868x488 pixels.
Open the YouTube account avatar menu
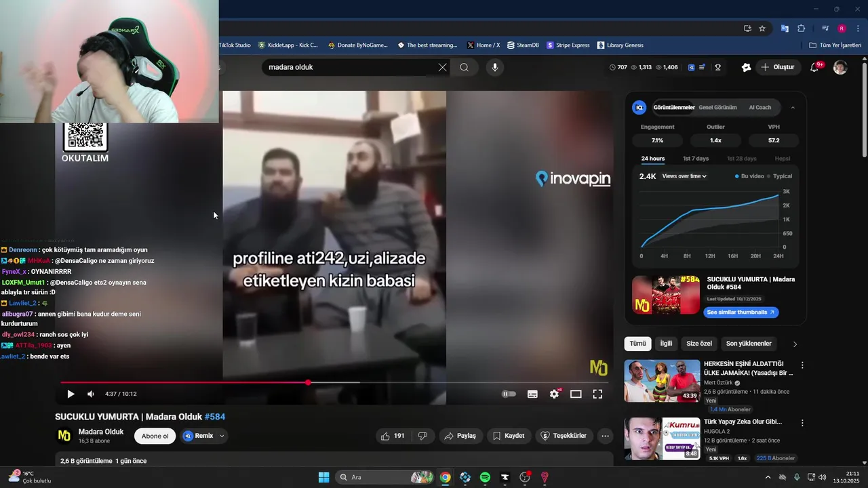tap(840, 67)
